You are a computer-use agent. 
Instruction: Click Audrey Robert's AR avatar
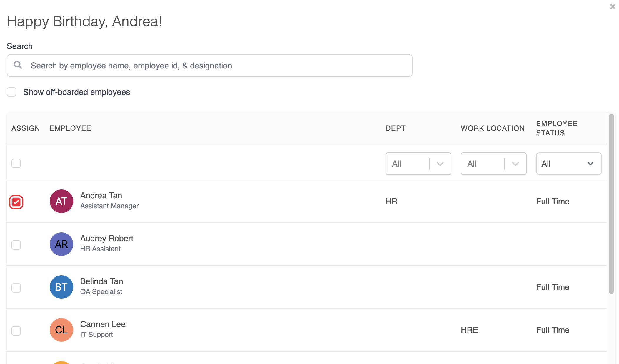(x=61, y=244)
